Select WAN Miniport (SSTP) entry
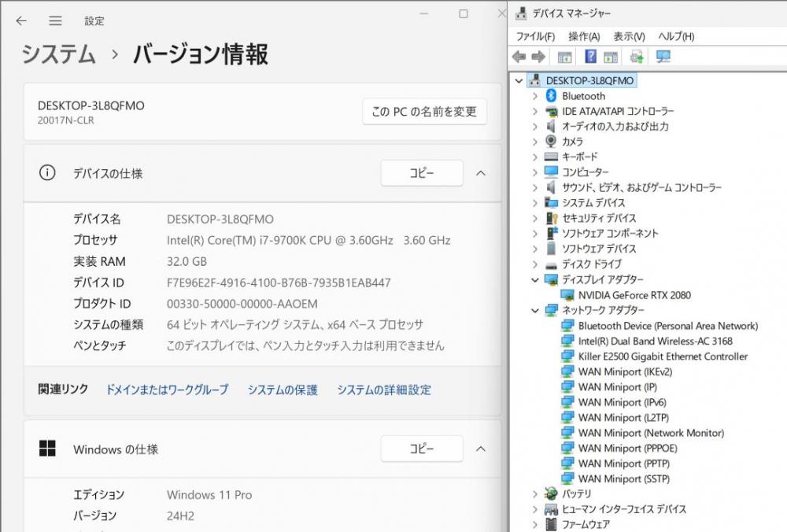The image size is (787, 532). [624, 478]
